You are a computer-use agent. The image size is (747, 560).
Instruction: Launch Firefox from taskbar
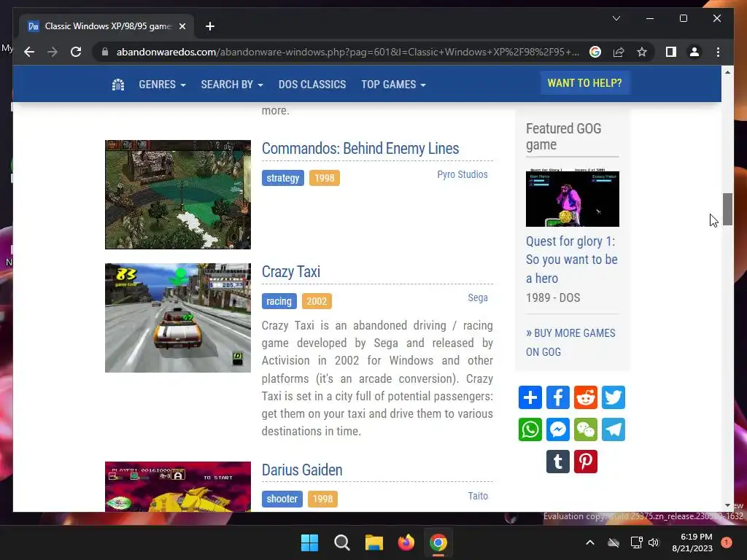(x=406, y=542)
